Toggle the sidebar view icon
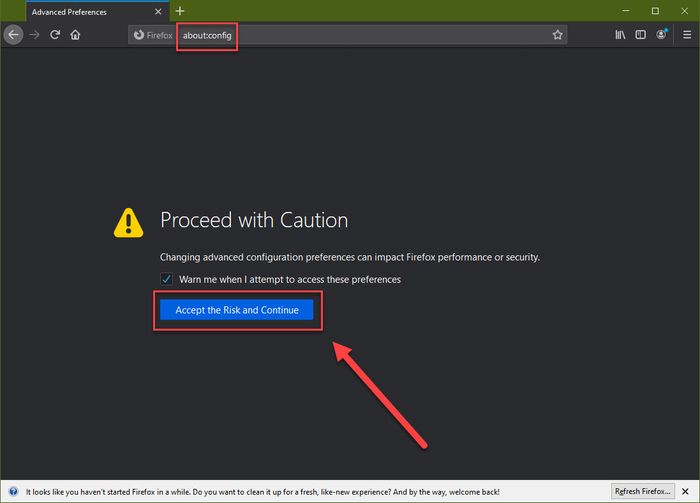This screenshot has height=503, width=700. coord(641,35)
